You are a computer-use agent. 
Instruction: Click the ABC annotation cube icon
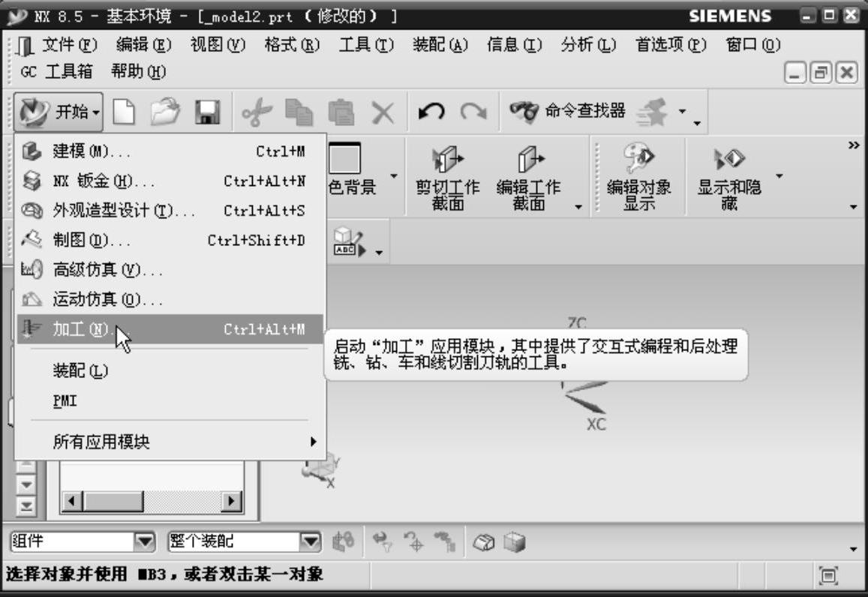point(350,241)
